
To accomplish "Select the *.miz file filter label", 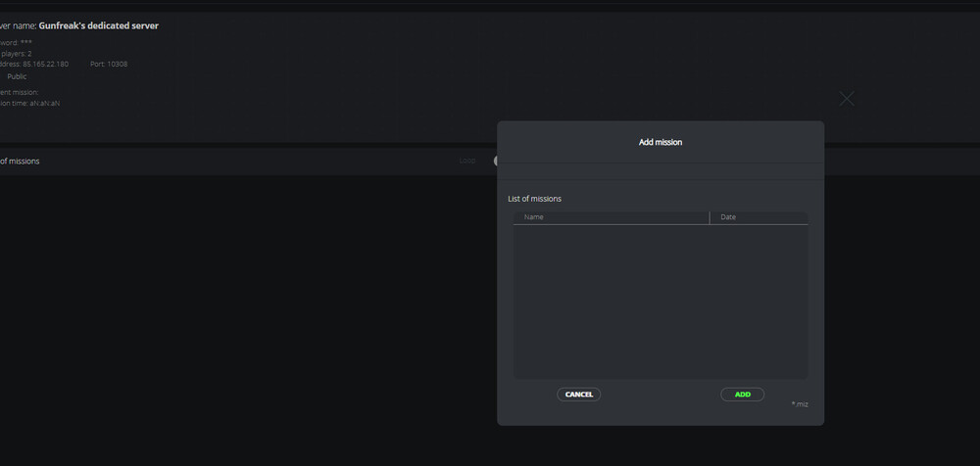I will point(800,404).
